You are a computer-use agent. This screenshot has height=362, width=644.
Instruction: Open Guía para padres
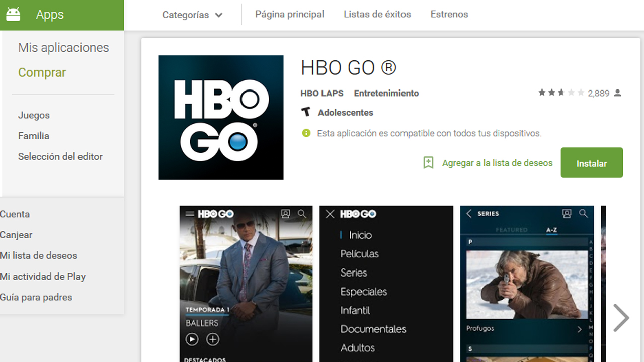[x=36, y=297]
